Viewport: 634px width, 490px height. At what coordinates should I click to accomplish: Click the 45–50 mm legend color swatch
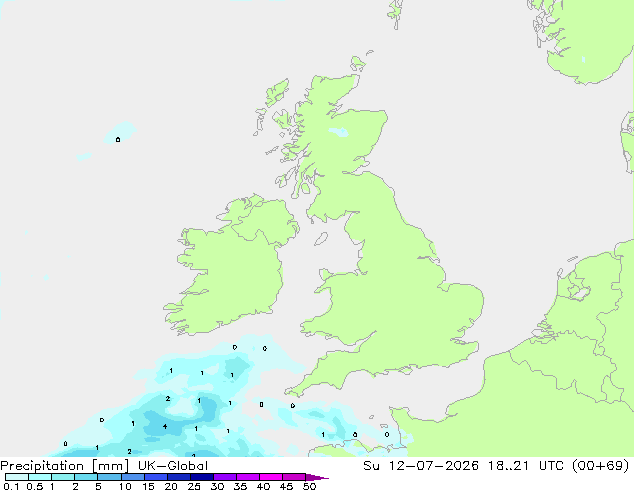(x=294, y=477)
